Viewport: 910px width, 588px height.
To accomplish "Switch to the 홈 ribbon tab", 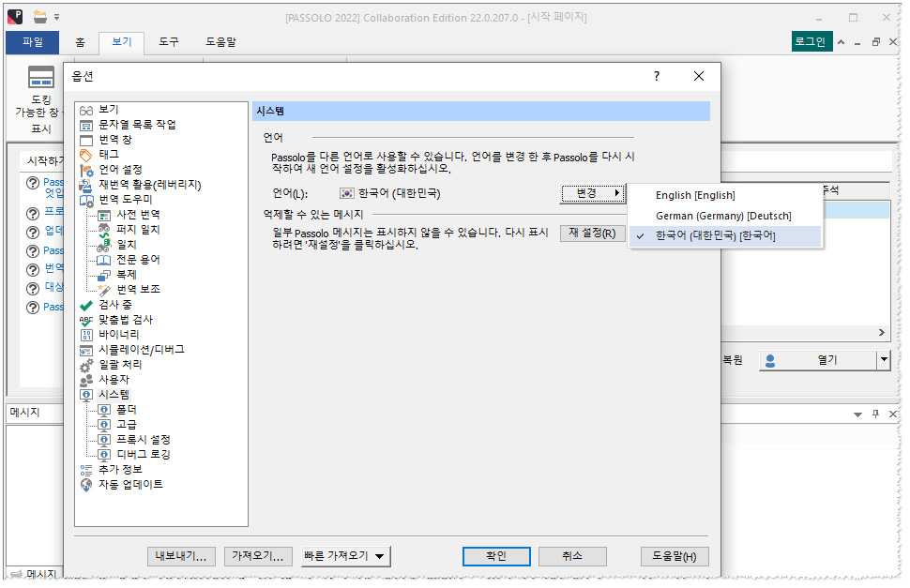I will point(80,42).
